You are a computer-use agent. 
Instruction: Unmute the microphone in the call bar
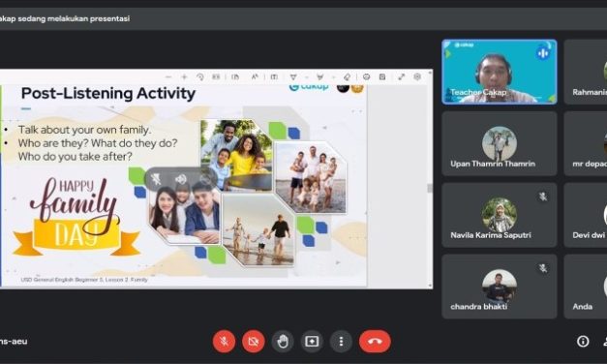coord(224,341)
